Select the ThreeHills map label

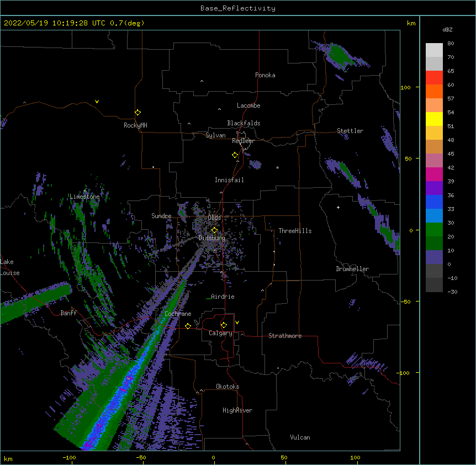[295, 231]
